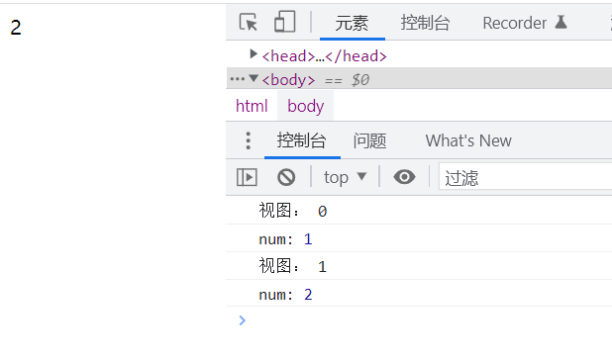The image size is (612, 364).
Task: Click the html breadcrumb
Action: [x=252, y=106]
